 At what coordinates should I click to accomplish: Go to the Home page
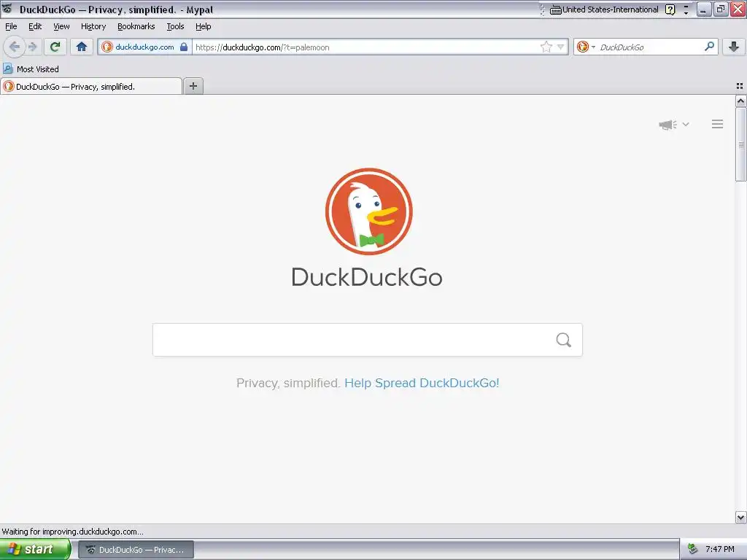[x=82, y=47]
